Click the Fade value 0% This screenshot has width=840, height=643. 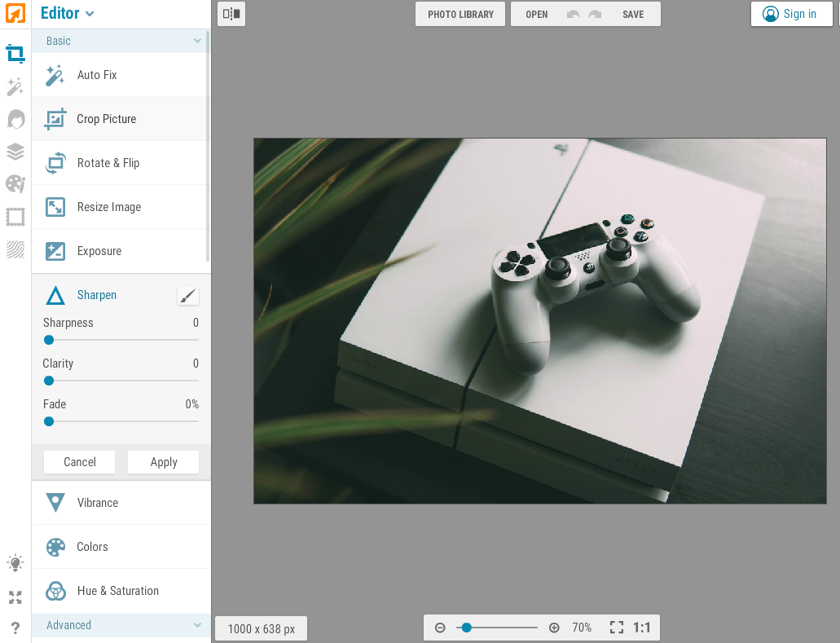(x=191, y=404)
